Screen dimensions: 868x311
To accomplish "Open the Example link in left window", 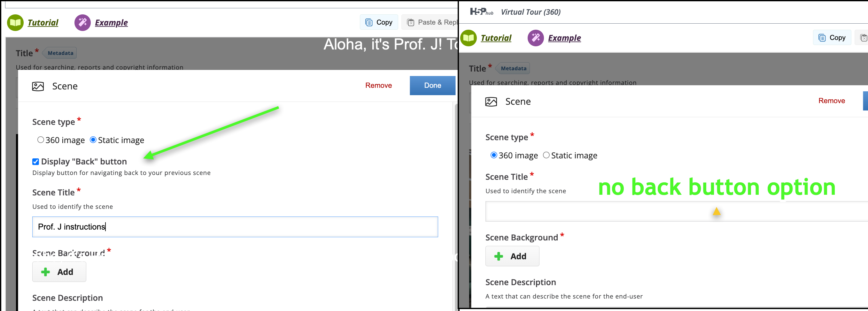I will coord(111,23).
